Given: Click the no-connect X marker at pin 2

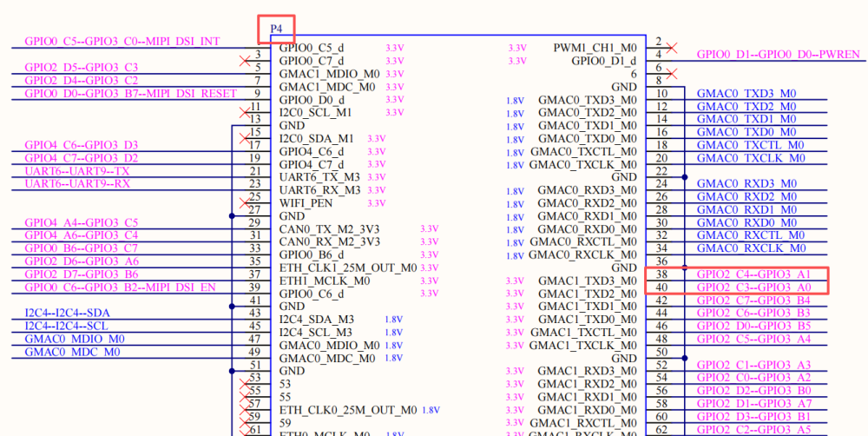Looking at the screenshot, I should [671, 48].
